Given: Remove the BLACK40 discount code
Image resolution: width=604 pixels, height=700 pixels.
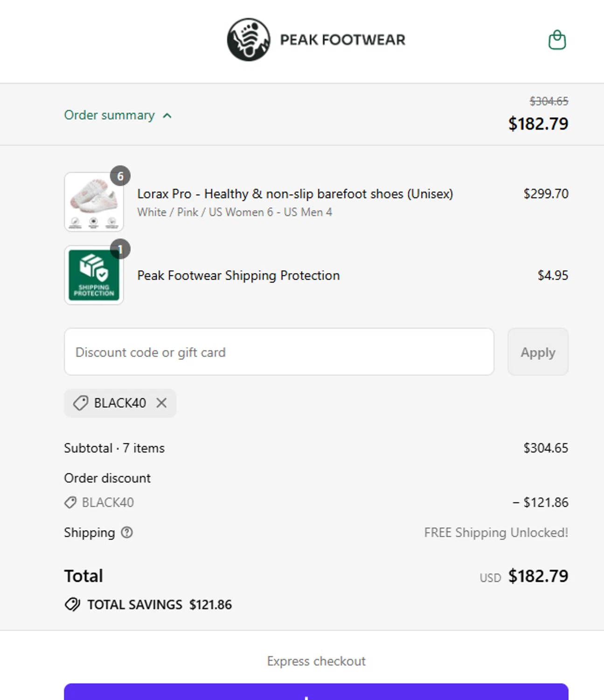Looking at the screenshot, I should click(x=161, y=403).
